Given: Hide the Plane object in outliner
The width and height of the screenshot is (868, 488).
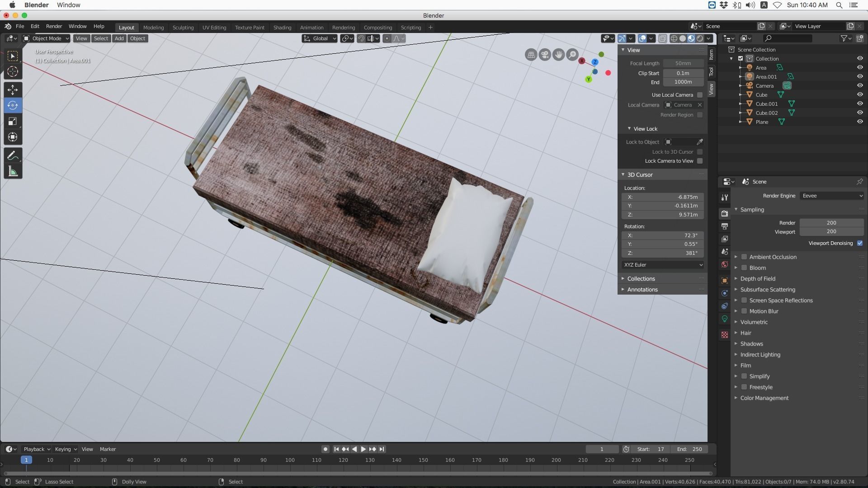Looking at the screenshot, I should 860,122.
